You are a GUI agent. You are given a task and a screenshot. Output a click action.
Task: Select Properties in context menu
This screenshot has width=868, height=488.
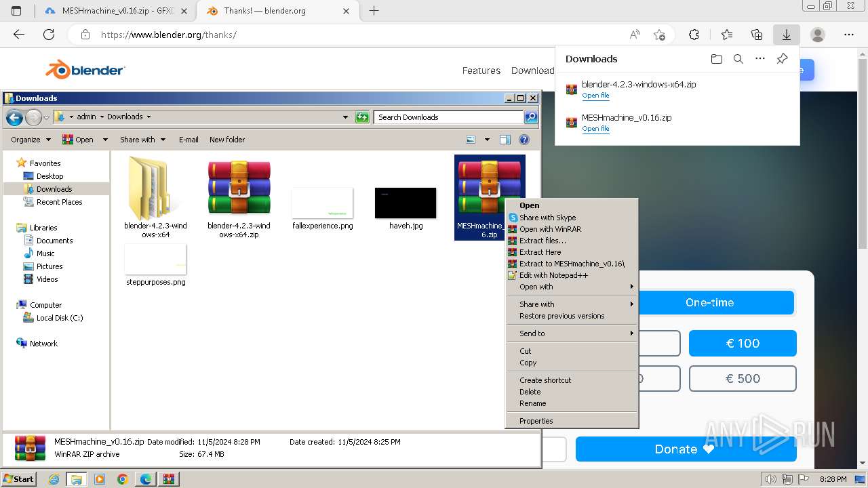tap(572, 421)
